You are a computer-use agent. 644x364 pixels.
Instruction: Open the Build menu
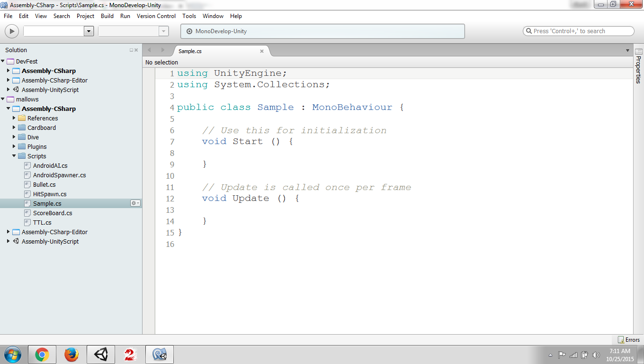point(107,16)
